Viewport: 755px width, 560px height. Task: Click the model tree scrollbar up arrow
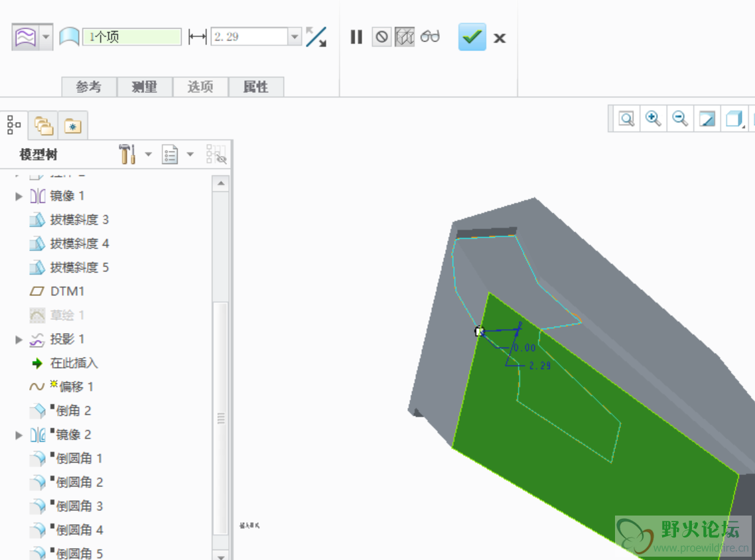220,183
